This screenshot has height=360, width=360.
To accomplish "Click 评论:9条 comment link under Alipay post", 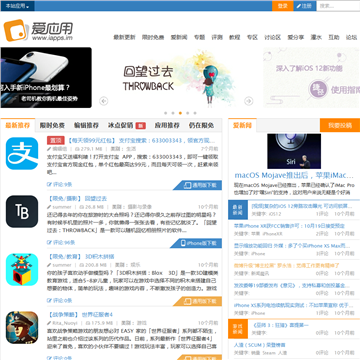I will tap(59, 184).
